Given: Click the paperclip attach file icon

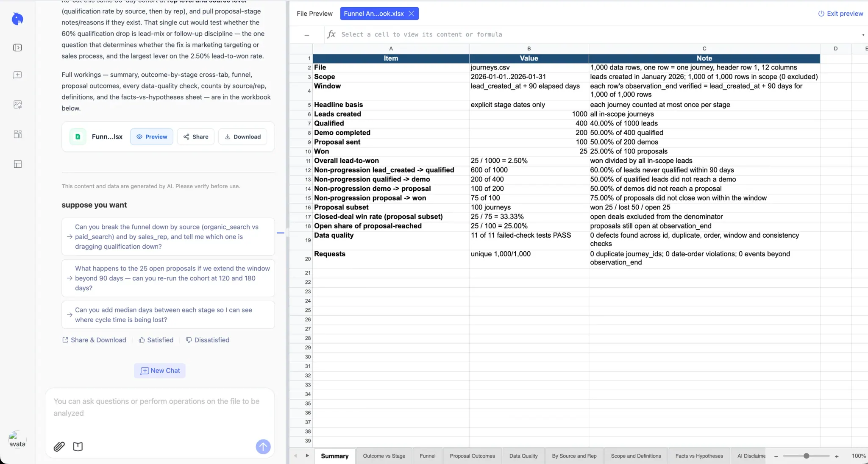Looking at the screenshot, I should pyautogui.click(x=59, y=446).
